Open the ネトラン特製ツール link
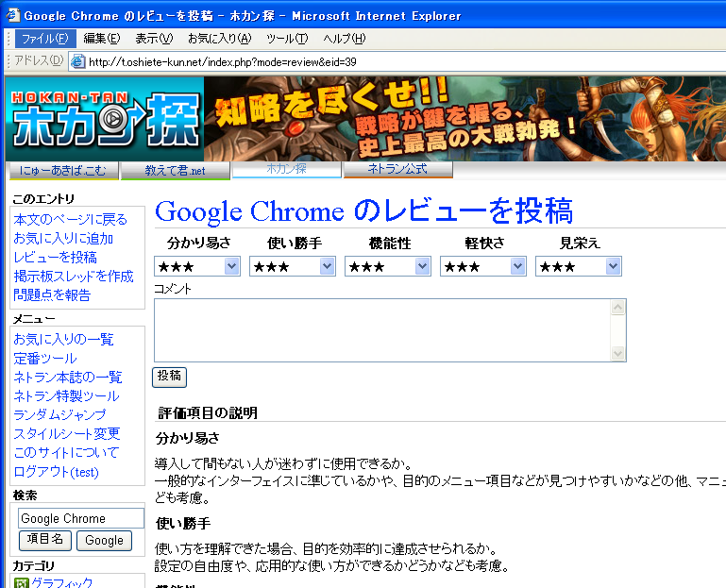 (66, 396)
